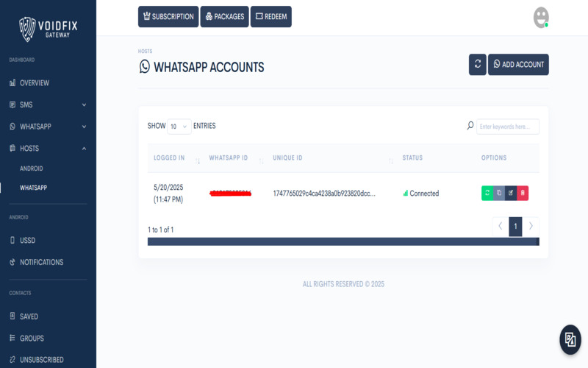
Task: Click the edit account icon
Action: coord(511,193)
